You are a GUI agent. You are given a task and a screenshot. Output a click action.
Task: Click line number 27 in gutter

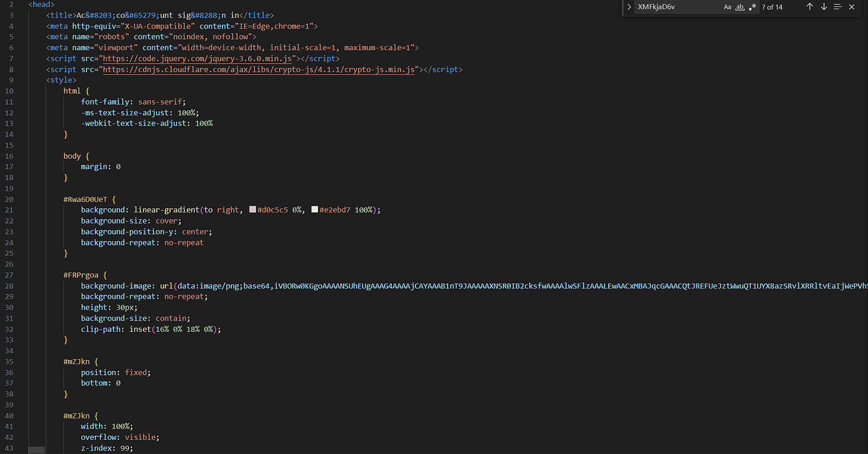click(9, 275)
